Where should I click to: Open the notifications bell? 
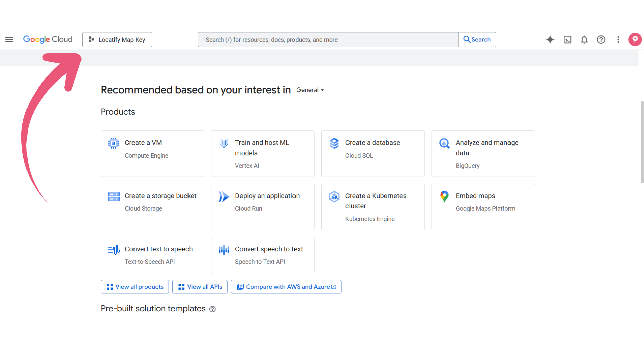(x=584, y=40)
